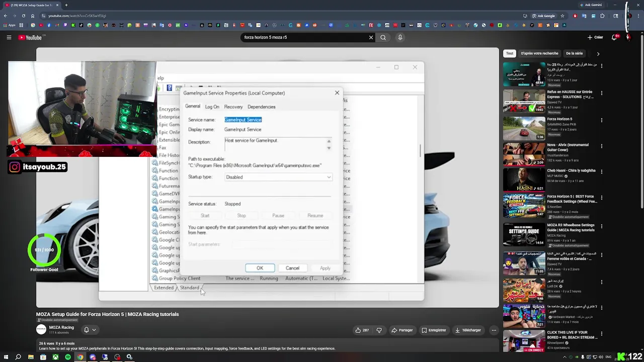Click the search magnifier button
Viewport: 644px width, 362px height.
[x=383, y=37]
